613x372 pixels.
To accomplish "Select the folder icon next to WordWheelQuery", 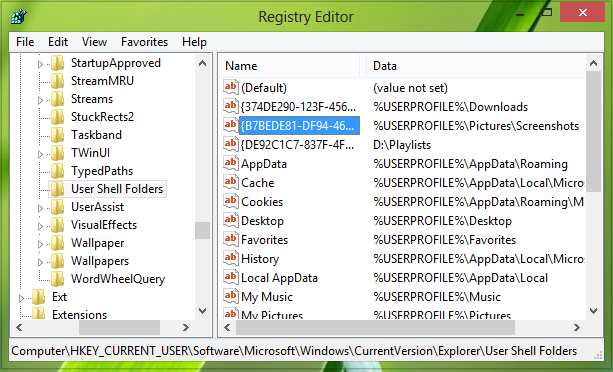I will click(57, 279).
